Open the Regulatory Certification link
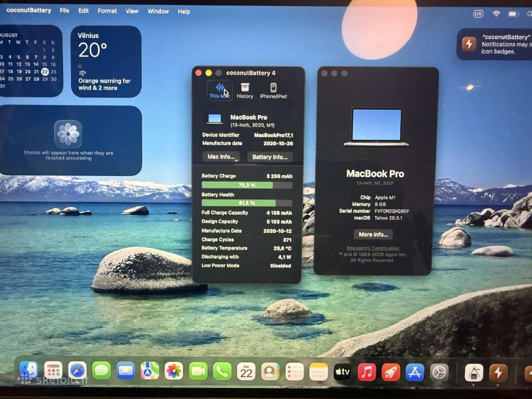The height and width of the screenshot is (399, 532). point(373,248)
